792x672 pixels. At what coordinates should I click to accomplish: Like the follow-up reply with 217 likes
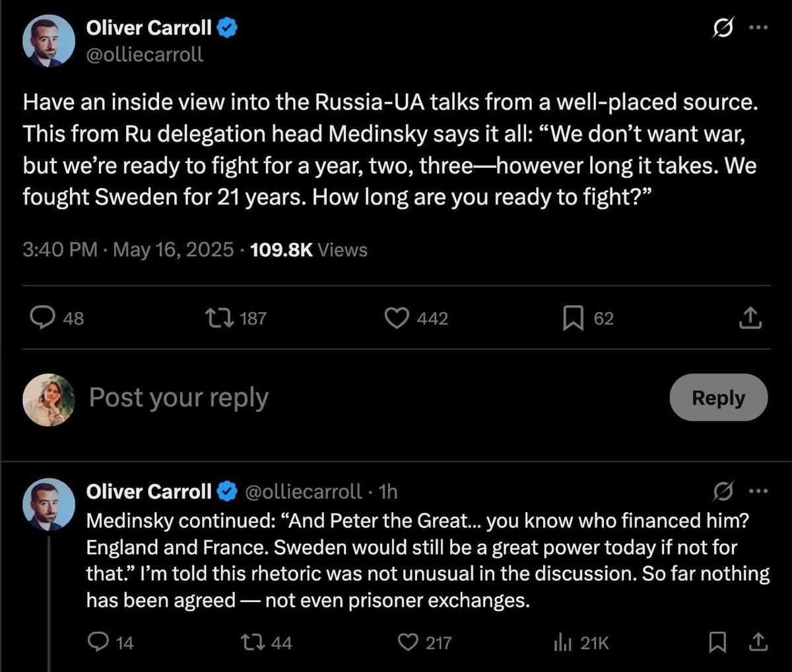click(x=409, y=642)
